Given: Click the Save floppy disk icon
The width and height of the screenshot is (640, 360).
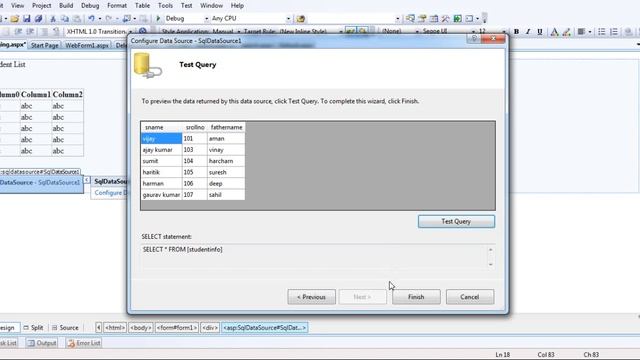Looking at the screenshot, I should [x=27, y=18].
